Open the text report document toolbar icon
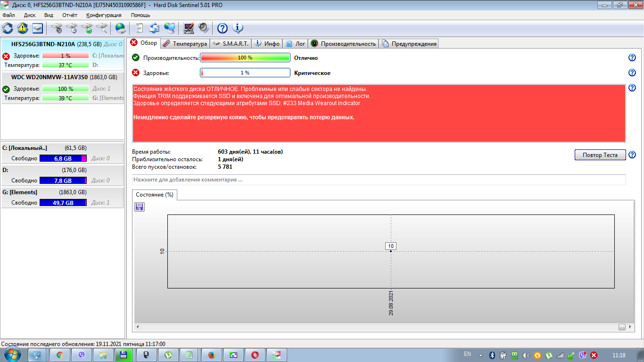644x362 pixels. 140,28
